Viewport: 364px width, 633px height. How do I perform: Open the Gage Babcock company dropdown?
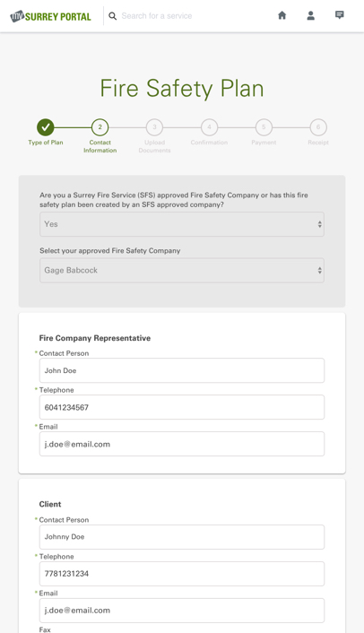tap(182, 271)
